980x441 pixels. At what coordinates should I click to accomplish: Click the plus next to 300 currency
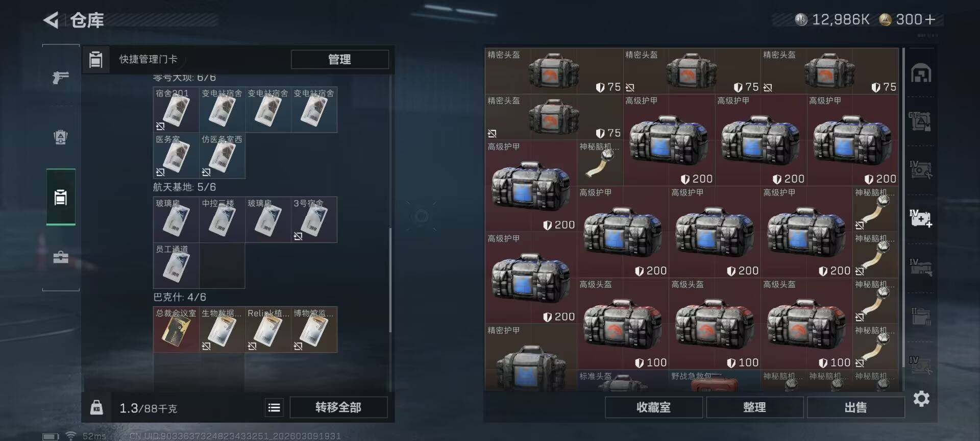(x=930, y=19)
